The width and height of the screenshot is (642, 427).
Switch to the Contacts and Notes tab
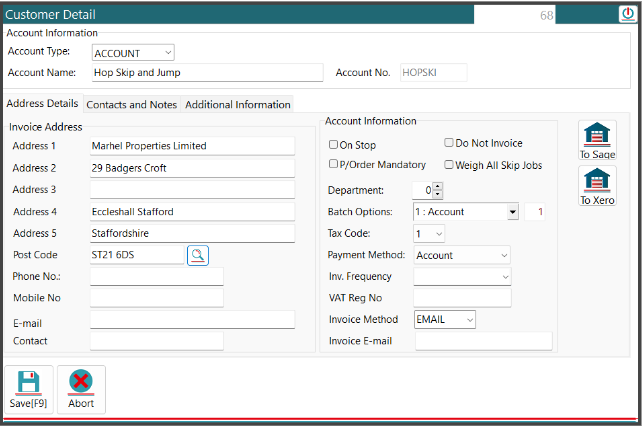pyautogui.click(x=131, y=104)
